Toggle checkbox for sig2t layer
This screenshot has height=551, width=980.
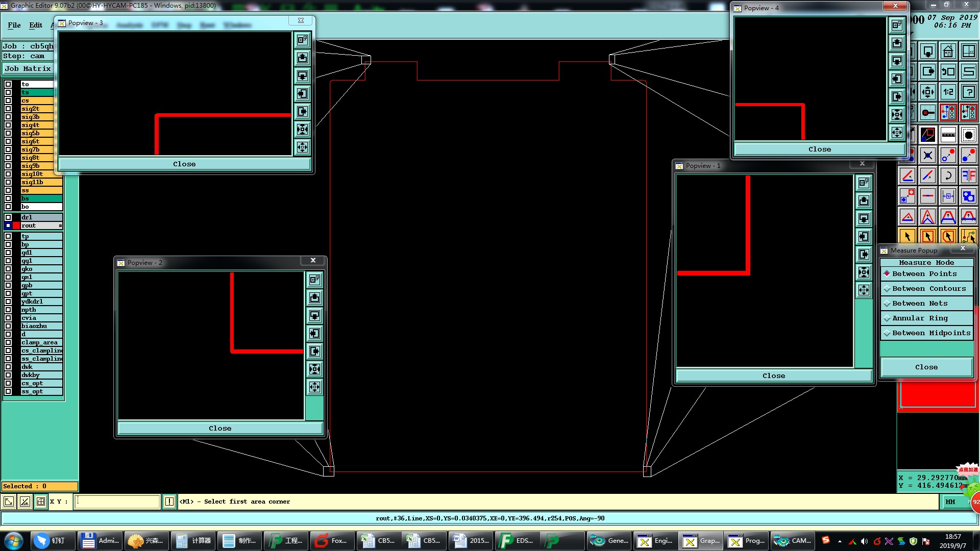pyautogui.click(x=8, y=109)
